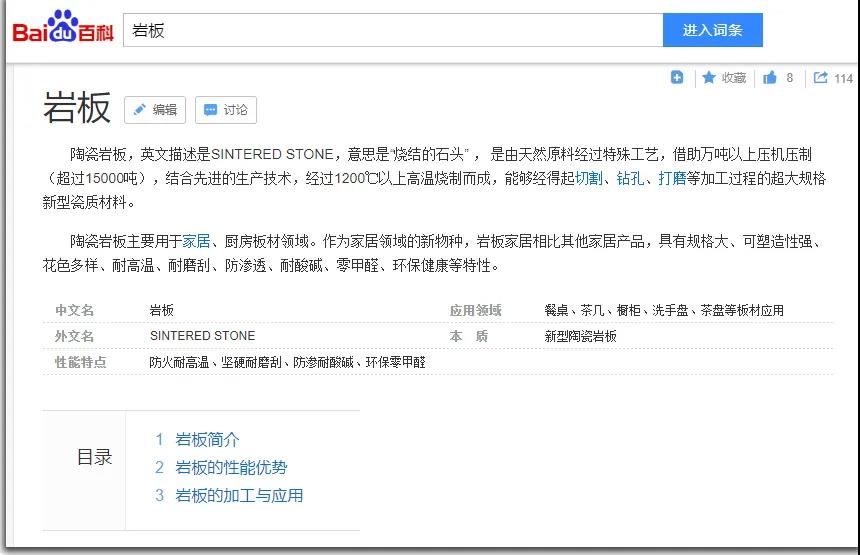Click the blue plus icon near 收藏
This screenshot has height=555, width=860.
click(677, 78)
